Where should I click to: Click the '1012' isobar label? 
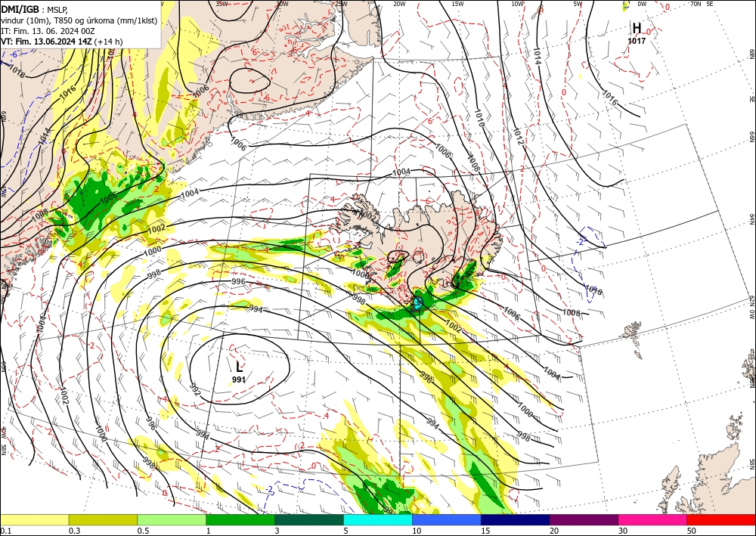point(519,136)
